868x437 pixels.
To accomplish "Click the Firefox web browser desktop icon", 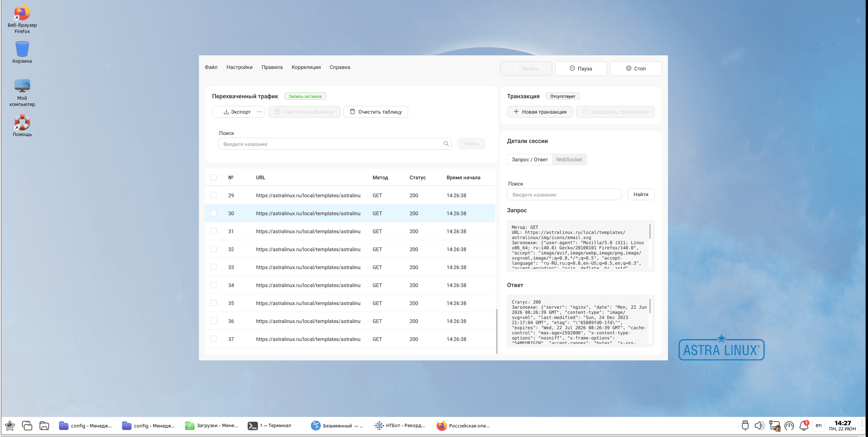I will [x=22, y=19].
